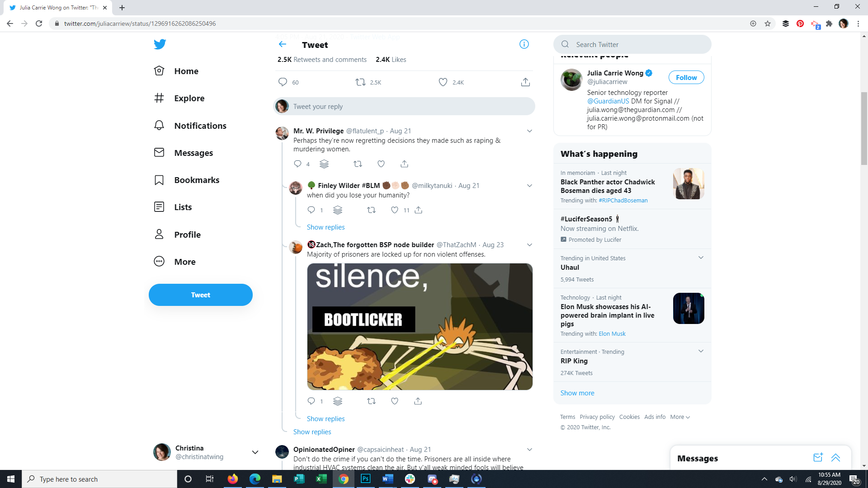The height and width of the screenshot is (488, 868).
Task: Open the Buffer layers icon on Mr. W. Privilege reply
Action: click(324, 164)
